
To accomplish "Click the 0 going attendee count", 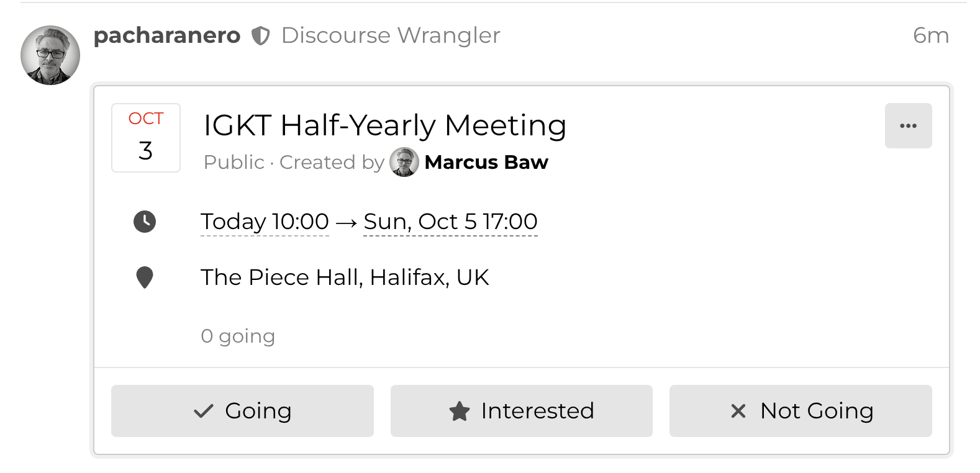I will click(x=238, y=336).
